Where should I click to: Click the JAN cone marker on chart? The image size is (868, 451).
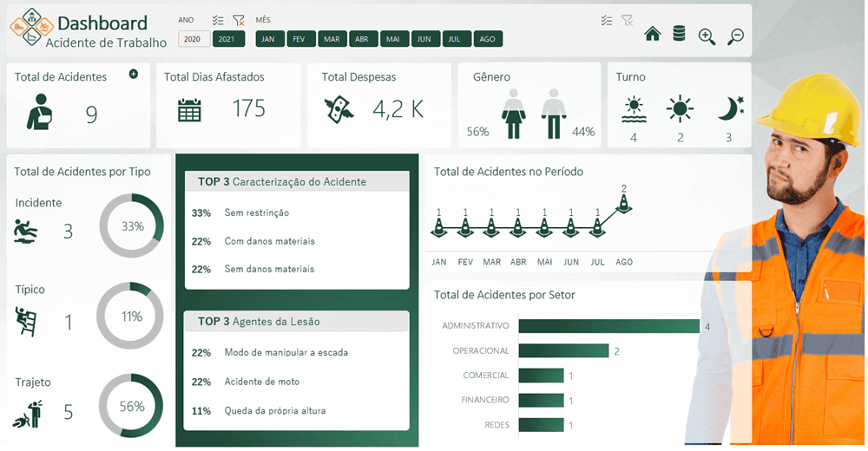(439, 227)
